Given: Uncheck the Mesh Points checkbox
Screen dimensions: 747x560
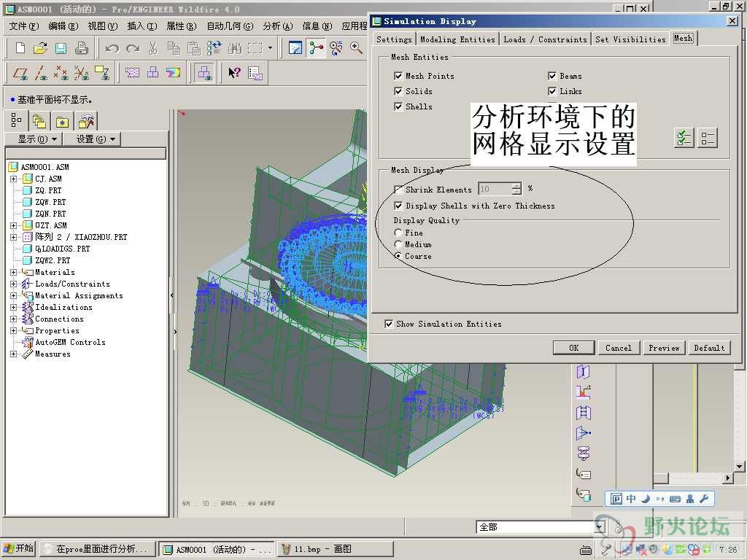Looking at the screenshot, I should tap(398, 76).
